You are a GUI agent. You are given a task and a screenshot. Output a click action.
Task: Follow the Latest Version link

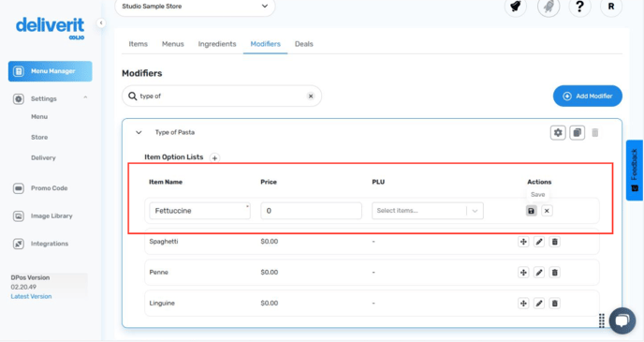(31, 296)
